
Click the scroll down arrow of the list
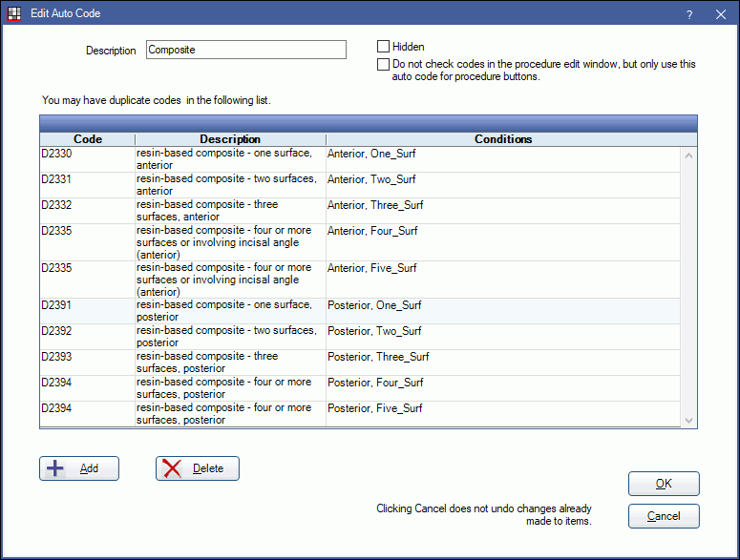(688, 421)
